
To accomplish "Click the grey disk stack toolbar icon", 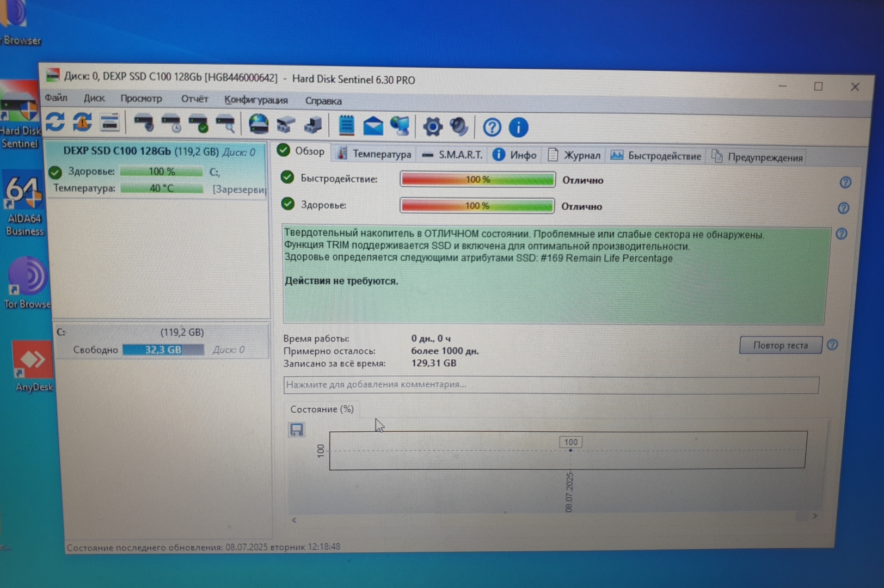I will tap(286, 125).
